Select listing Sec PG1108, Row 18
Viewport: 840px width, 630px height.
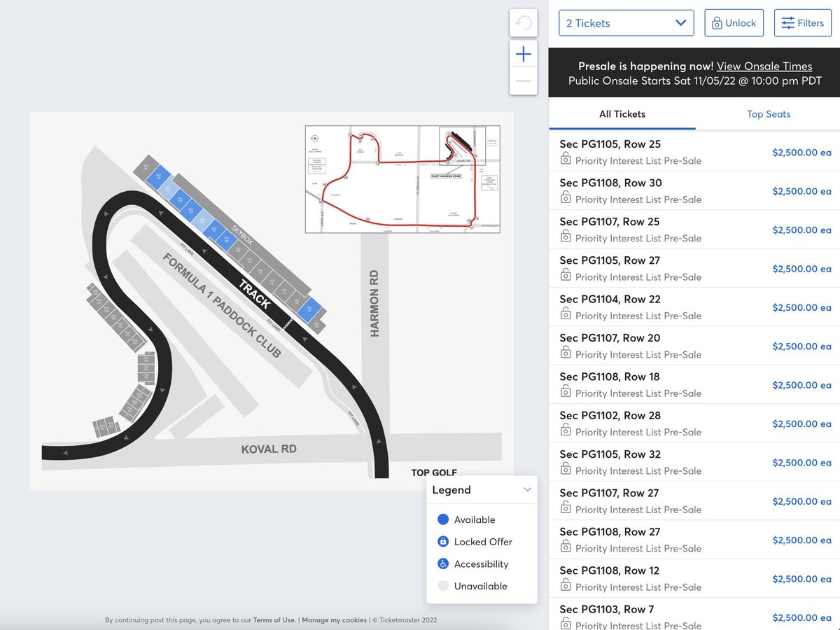pos(694,384)
